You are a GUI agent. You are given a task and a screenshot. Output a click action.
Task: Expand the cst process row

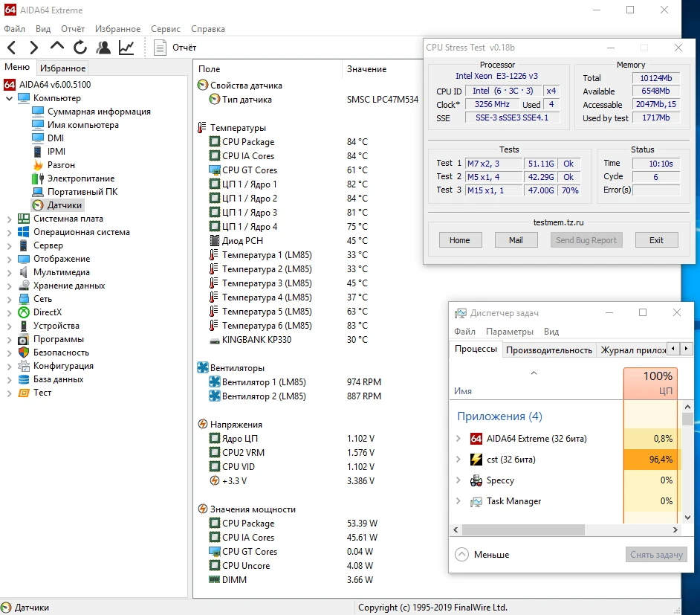tap(458, 460)
